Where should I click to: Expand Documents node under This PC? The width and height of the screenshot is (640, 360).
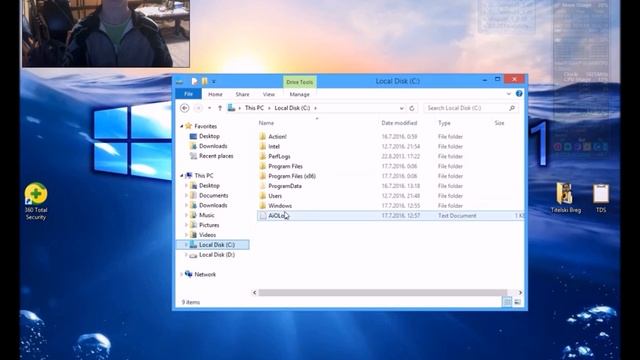click(187, 196)
